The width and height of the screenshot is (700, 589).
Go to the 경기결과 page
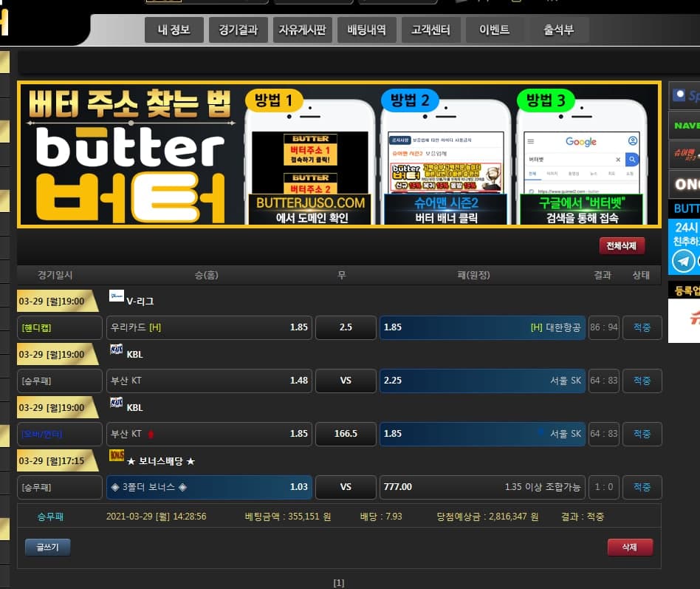(239, 30)
